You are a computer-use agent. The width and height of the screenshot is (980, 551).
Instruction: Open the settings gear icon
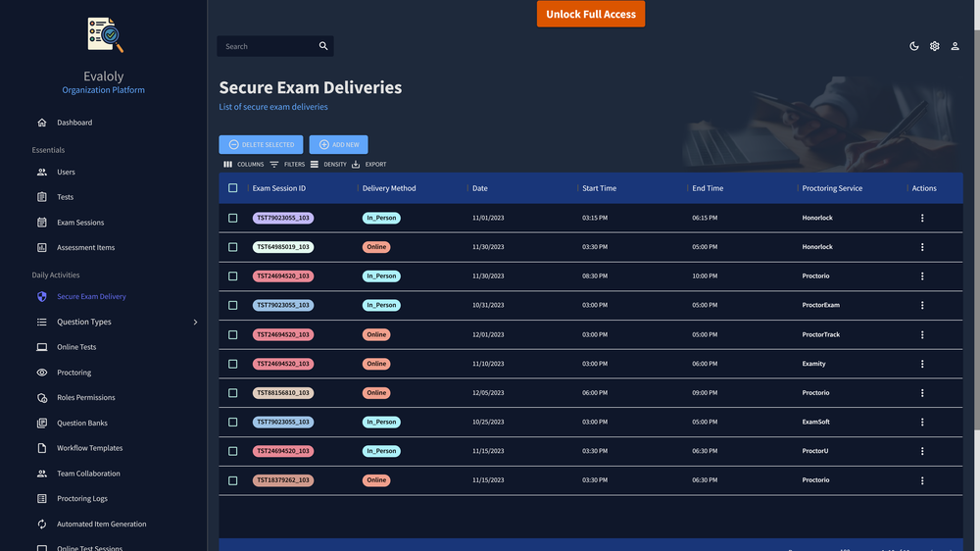934,46
